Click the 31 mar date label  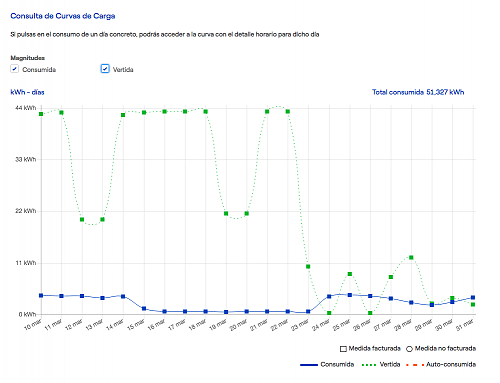pos(464,324)
